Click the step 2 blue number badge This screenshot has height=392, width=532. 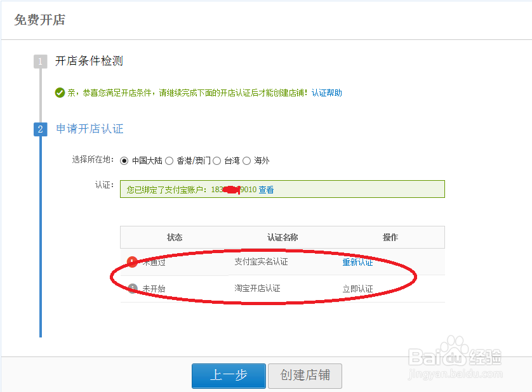click(x=40, y=129)
